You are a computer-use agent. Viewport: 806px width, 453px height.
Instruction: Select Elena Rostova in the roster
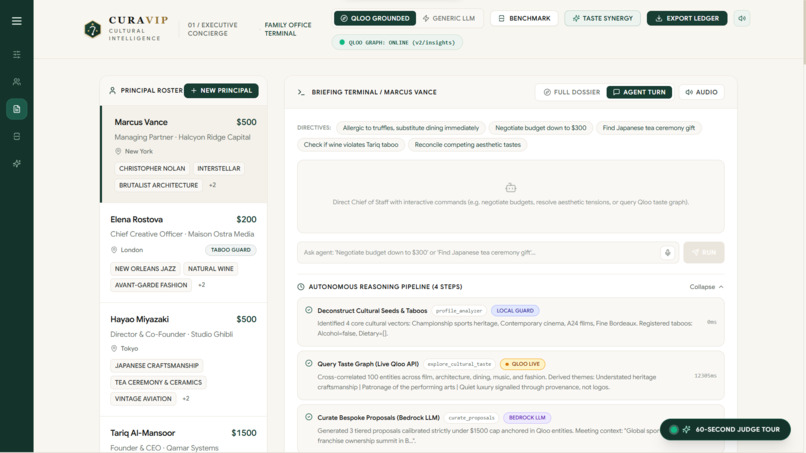pyautogui.click(x=184, y=252)
